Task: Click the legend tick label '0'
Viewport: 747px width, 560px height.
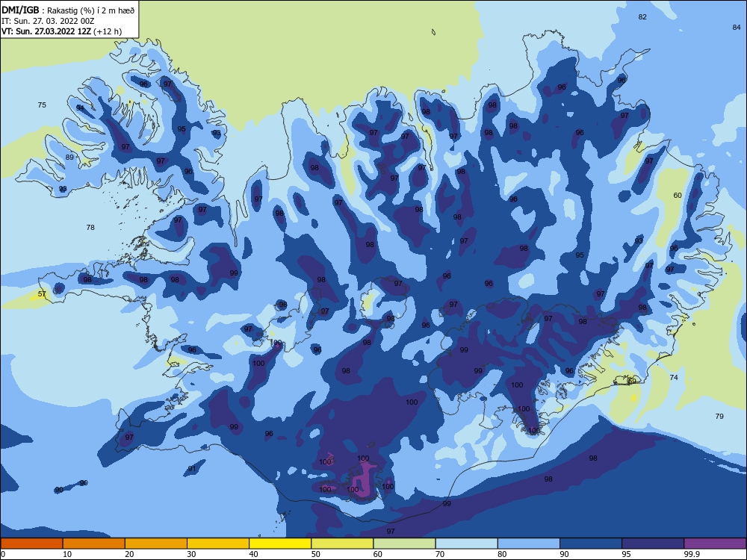Action: (3, 554)
